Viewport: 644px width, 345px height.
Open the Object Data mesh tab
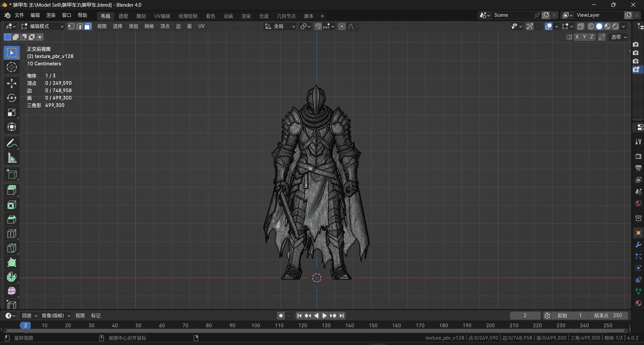(x=638, y=292)
